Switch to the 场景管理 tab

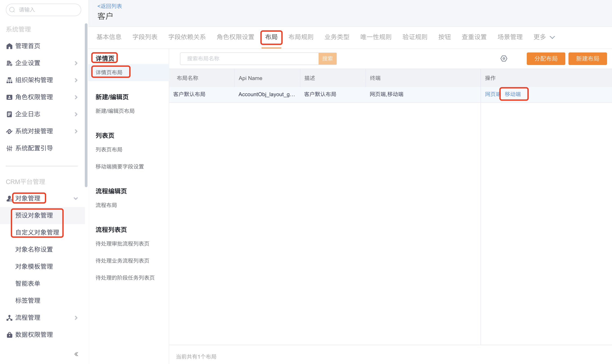[510, 37]
